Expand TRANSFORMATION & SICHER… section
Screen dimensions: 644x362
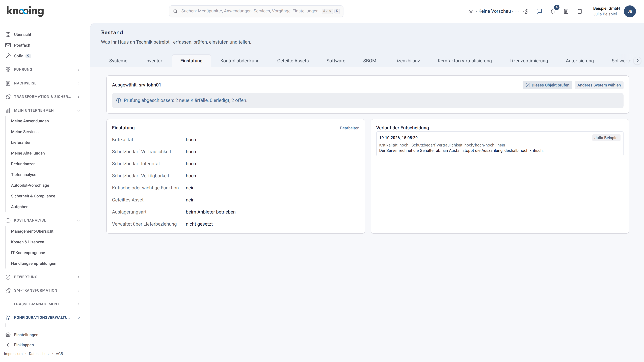[43, 97]
